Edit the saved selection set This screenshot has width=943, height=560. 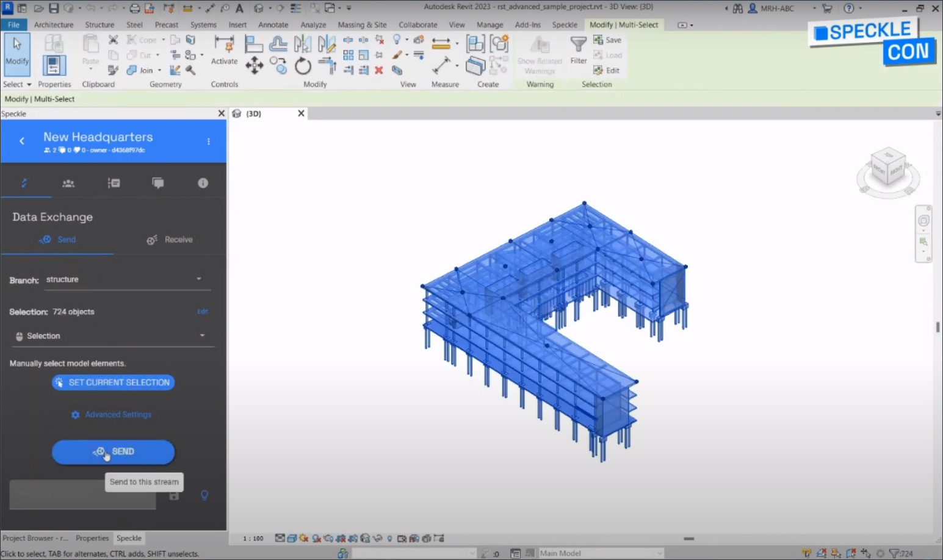[606, 71]
